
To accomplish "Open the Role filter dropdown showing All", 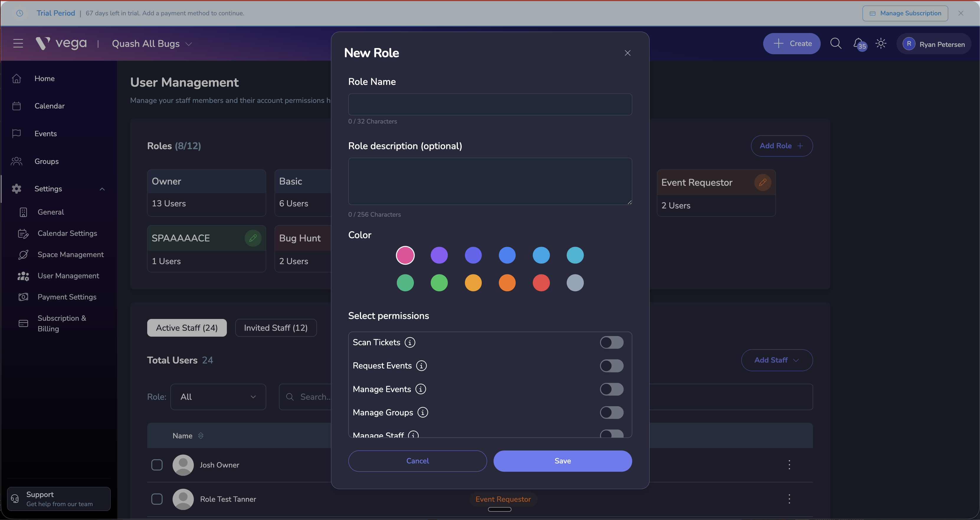I will point(218,396).
